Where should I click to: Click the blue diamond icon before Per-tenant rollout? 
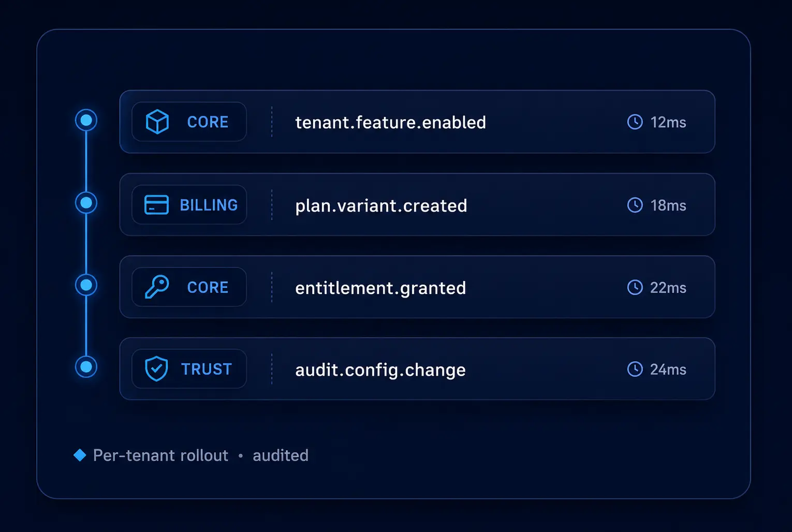80,455
